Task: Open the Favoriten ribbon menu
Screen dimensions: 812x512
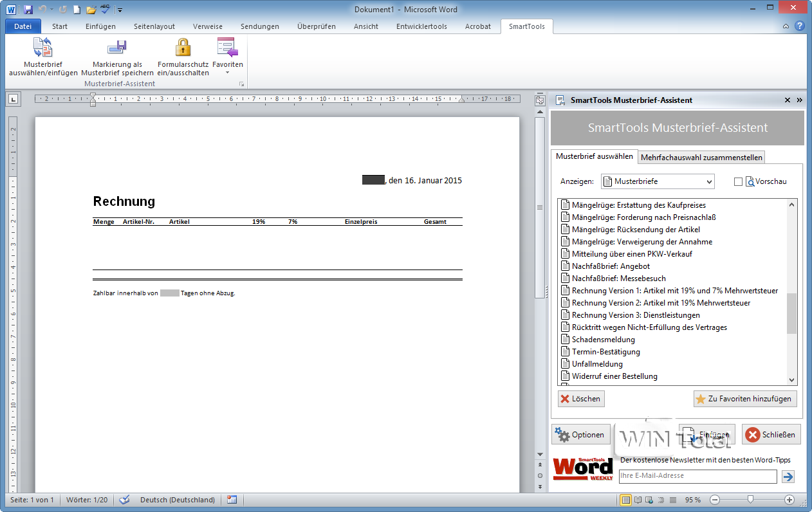Action: coord(228,56)
